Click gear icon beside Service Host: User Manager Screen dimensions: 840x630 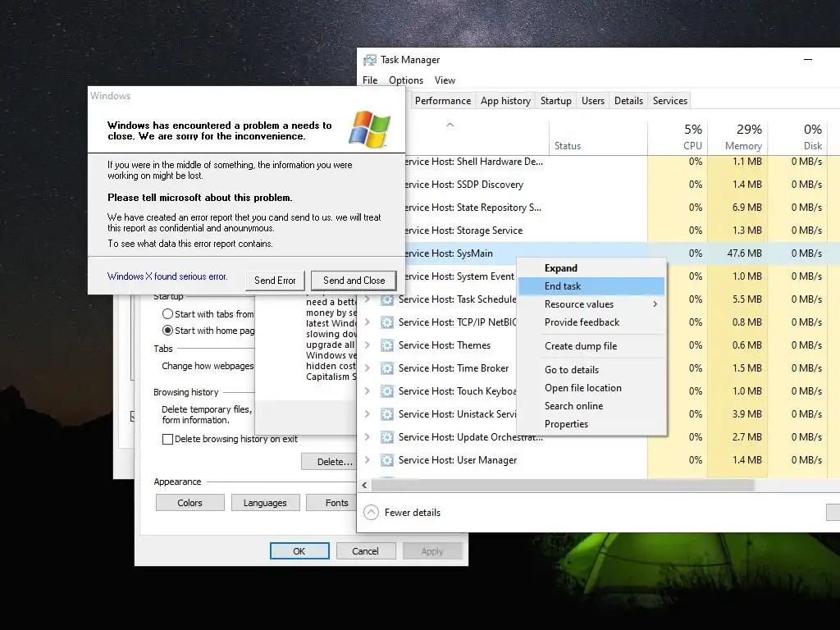click(x=387, y=461)
